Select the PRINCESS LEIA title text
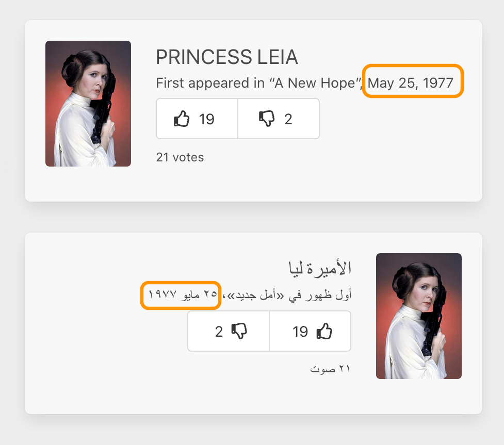 pos(226,57)
